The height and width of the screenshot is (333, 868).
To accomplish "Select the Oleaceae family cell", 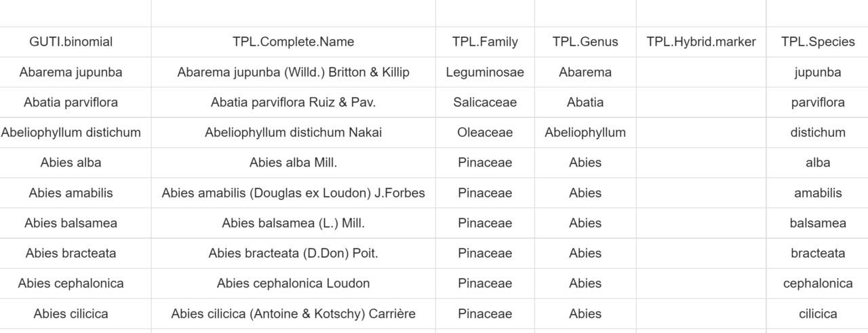I will [x=485, y=132].
